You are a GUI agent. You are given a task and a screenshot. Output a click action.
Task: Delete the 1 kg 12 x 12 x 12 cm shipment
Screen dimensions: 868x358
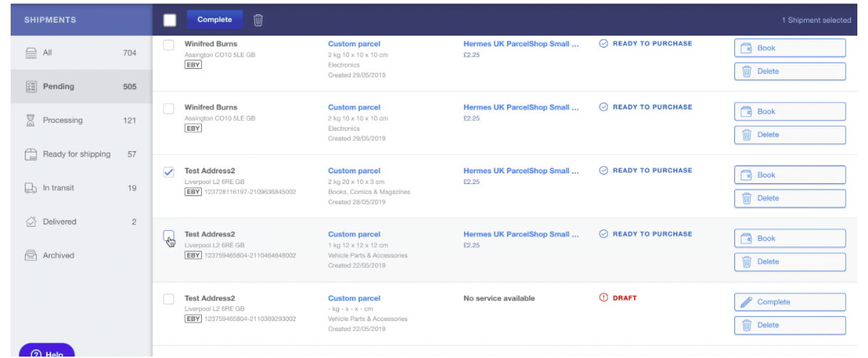[x=790, y=261]
